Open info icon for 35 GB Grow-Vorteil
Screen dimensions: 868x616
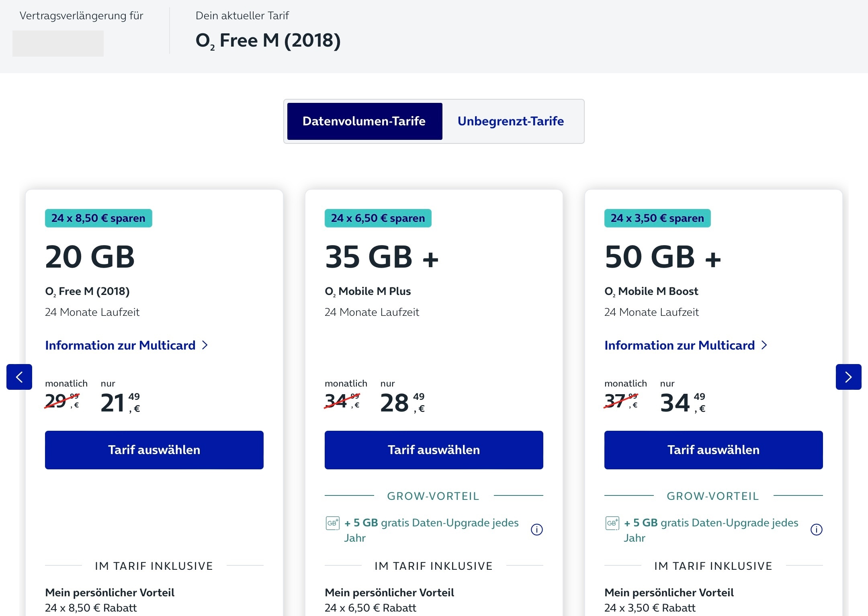coord(537,530)
